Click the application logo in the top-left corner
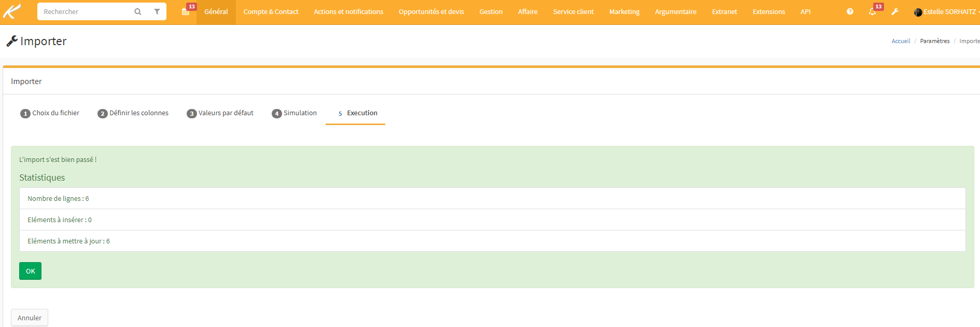 coord(12,11)
